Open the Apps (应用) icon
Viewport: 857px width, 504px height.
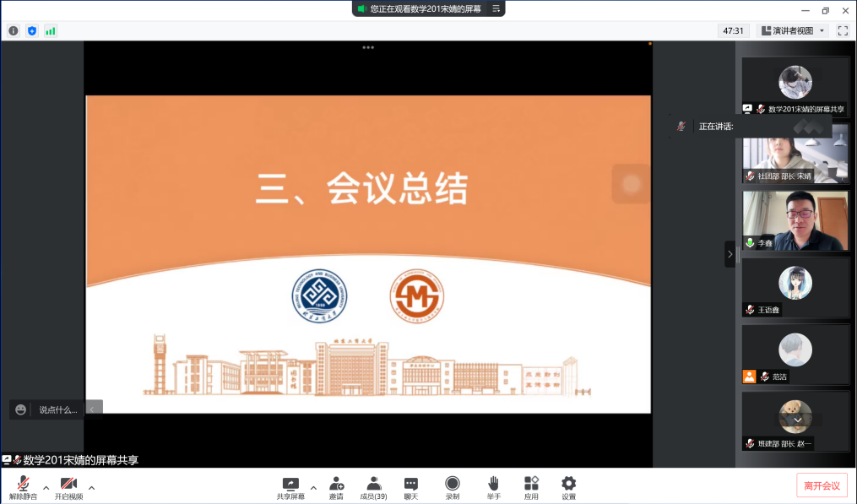pyautogui.click(x=531, y=487)
